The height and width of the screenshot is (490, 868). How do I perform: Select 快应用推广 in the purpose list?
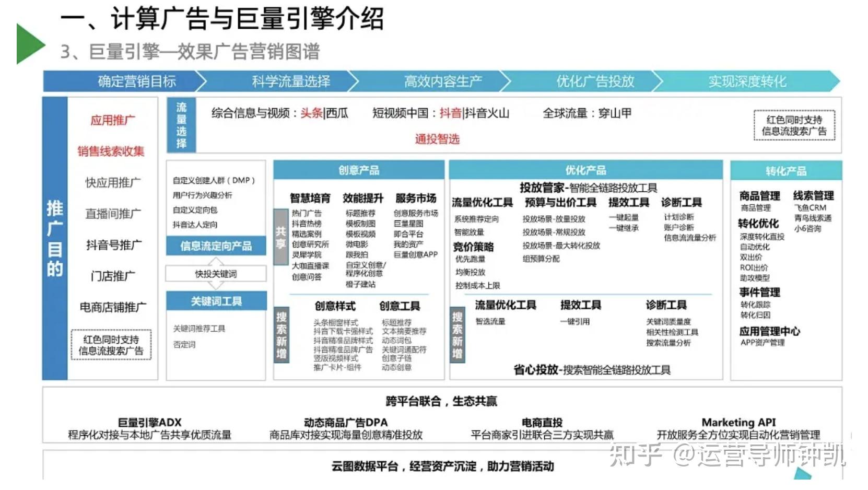(x=113, y=183)
